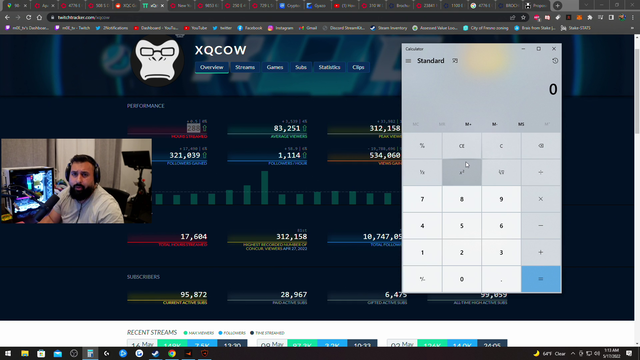Open the Overview tab on TwitchTracker
This screenshot has width=640, height=360.
(211, 67)
